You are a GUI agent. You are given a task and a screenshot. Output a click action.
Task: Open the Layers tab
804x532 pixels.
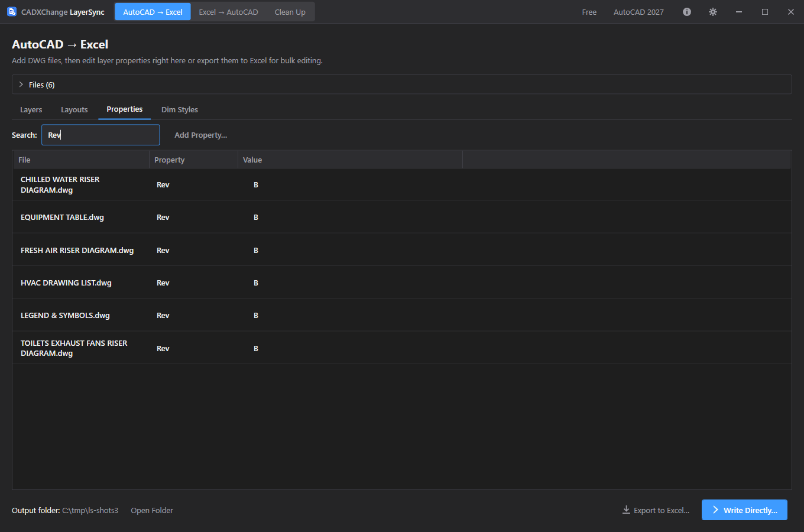pos(31,110)
